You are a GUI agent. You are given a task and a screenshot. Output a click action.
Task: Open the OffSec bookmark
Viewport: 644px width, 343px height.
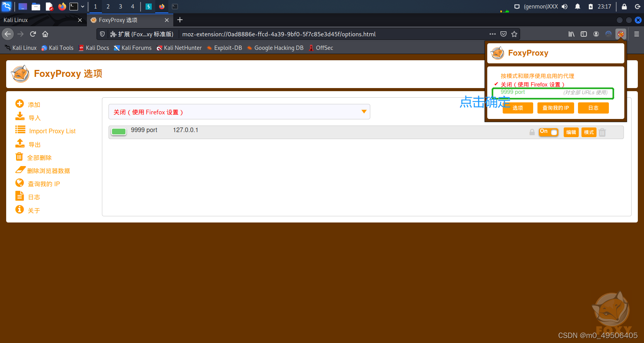tap(321, 48)
